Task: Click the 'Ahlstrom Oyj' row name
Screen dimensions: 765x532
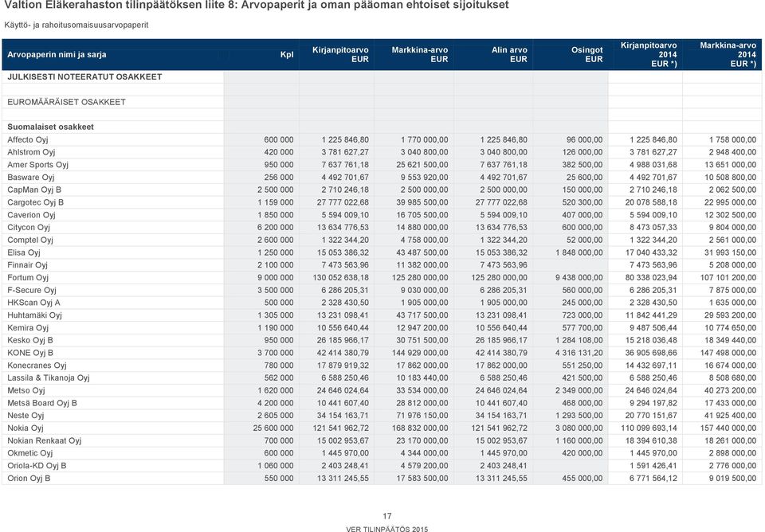Action: coord(31,152)
